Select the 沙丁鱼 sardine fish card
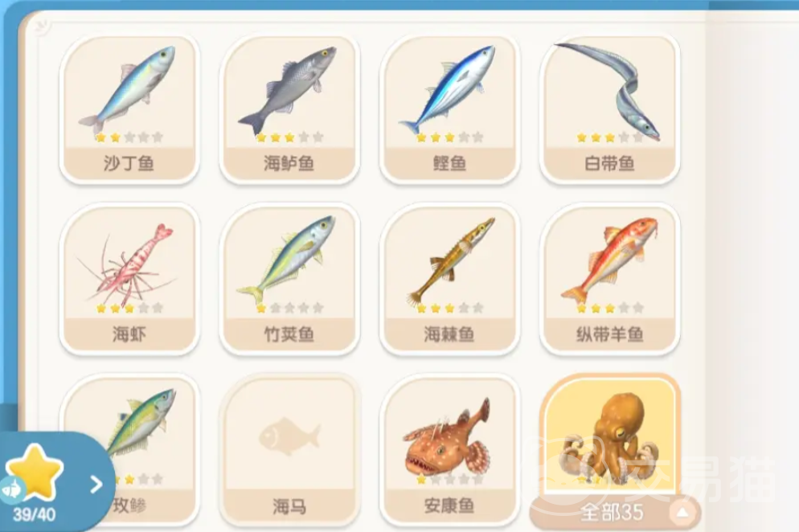 click(x=129, y=108)
